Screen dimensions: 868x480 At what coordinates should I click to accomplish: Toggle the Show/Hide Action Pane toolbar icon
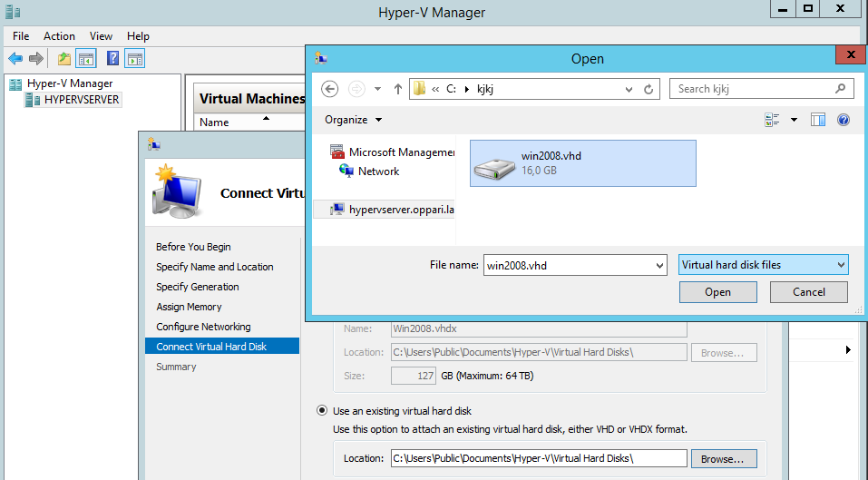[x=134, y=58]
